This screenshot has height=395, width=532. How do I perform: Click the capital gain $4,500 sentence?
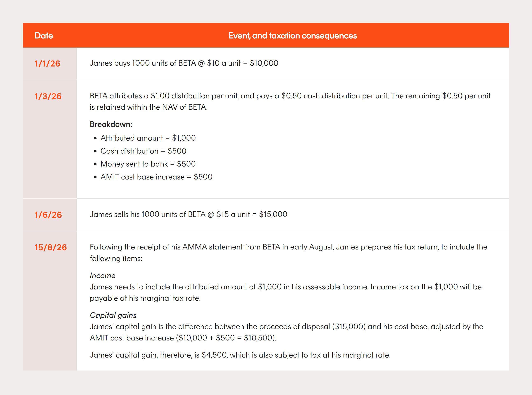(240, 355)
